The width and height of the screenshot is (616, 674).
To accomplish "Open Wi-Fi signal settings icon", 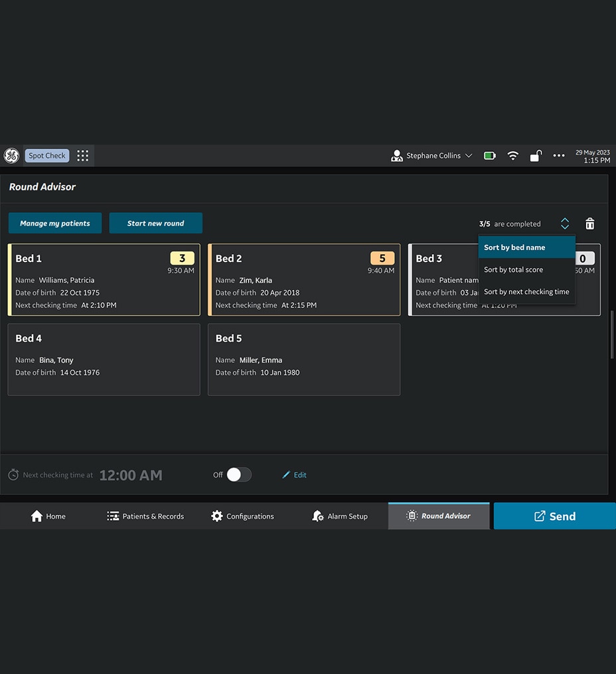I will (x=512, y=156).
